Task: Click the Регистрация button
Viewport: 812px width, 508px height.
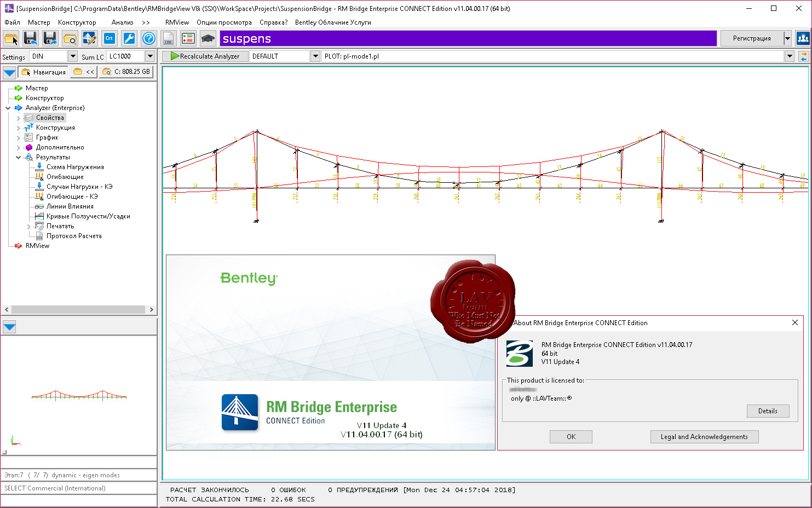Action: click(752, 38)
